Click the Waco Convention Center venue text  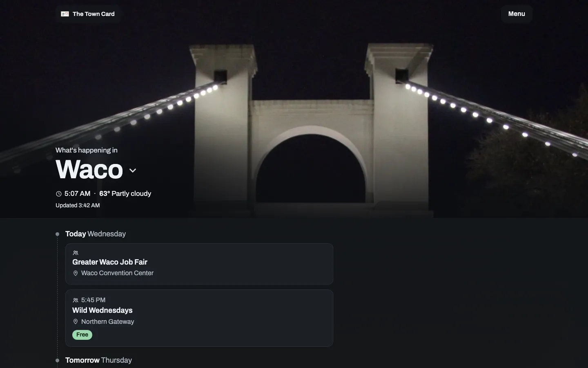pos(117,273)
